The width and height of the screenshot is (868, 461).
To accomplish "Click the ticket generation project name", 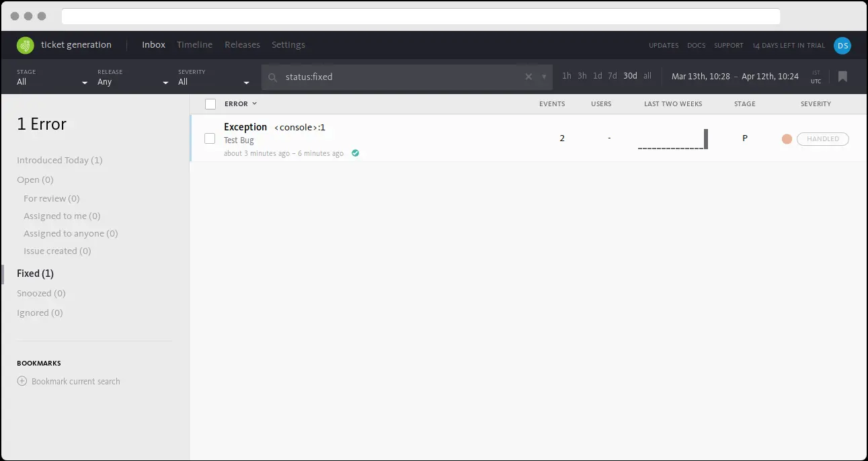I will [76, 45].
